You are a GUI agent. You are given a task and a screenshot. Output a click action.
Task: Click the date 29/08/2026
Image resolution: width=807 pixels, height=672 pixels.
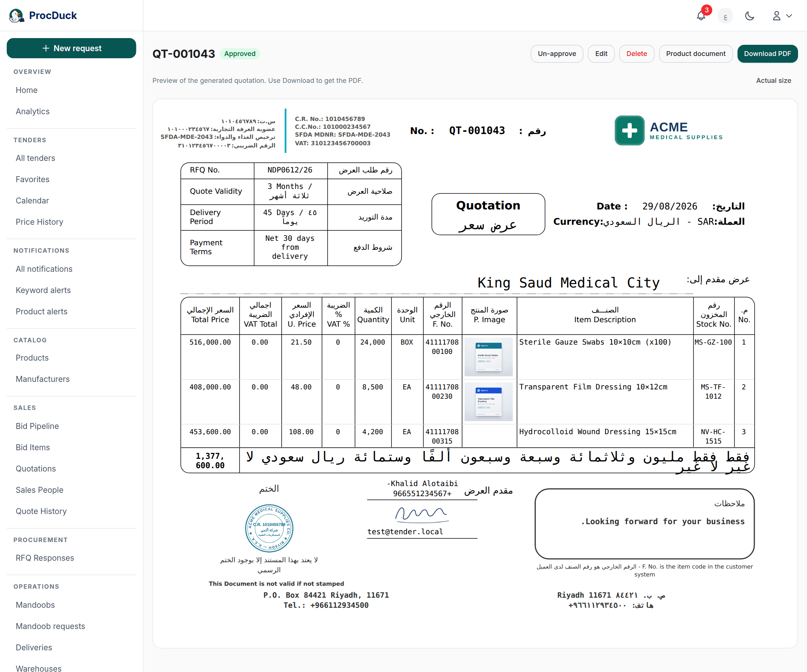tap(670, 206)
